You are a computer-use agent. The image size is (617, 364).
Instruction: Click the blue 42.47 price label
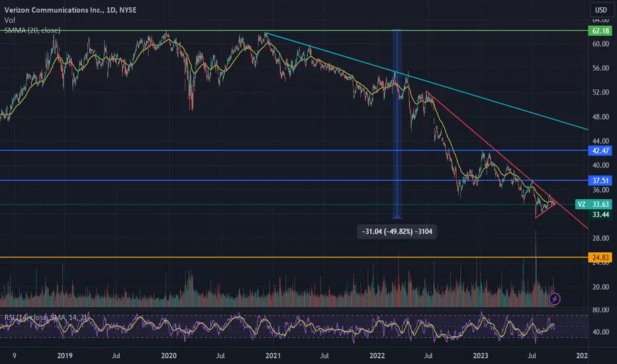pyautogui.click(x=600, y=151)
